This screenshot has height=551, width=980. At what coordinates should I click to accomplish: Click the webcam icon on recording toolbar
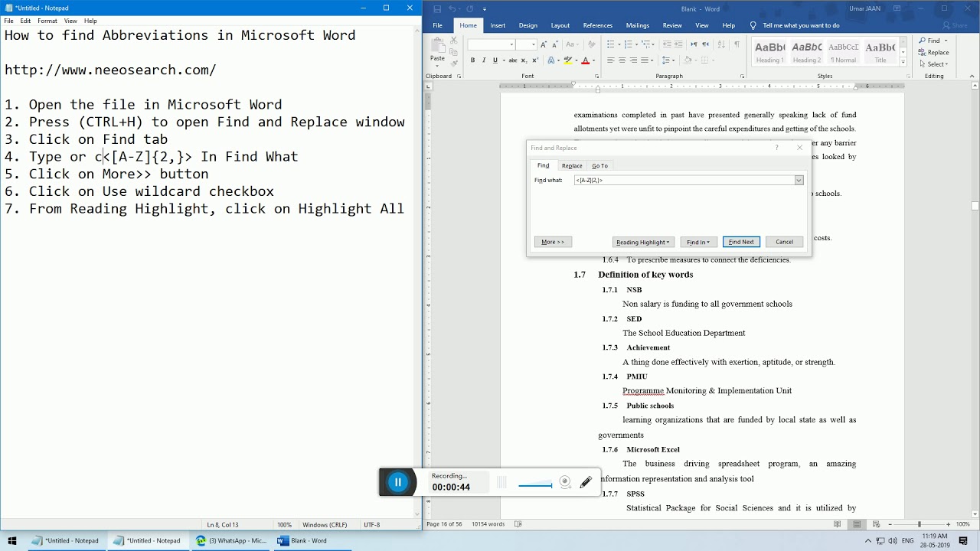565,481
